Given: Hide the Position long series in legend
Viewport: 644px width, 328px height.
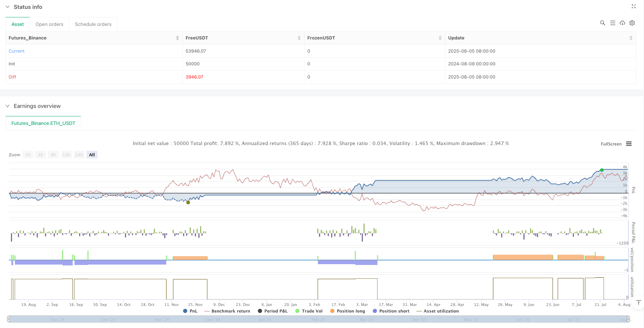Looking at the screenshot, I should pyautogui.click(x=347, y=311).
